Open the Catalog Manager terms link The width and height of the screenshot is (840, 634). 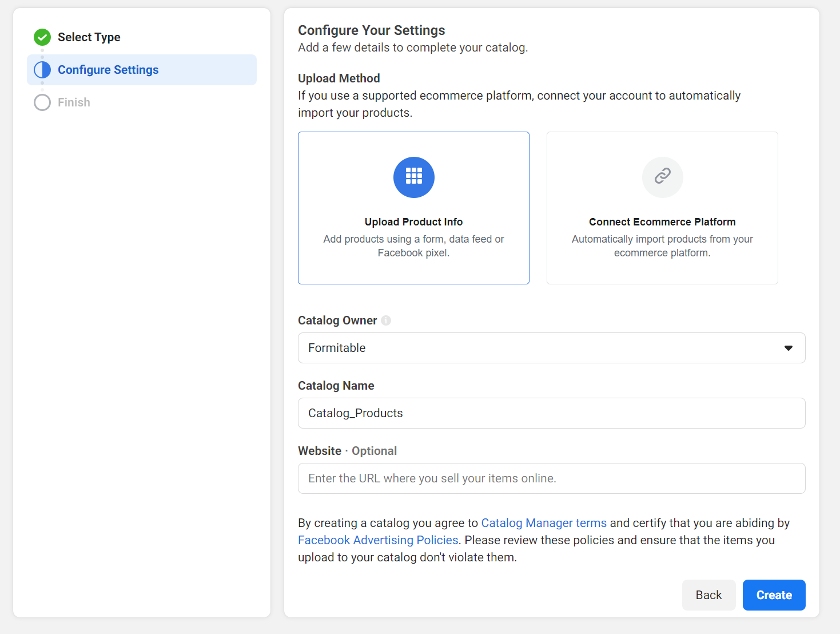(x=543, y=523)
